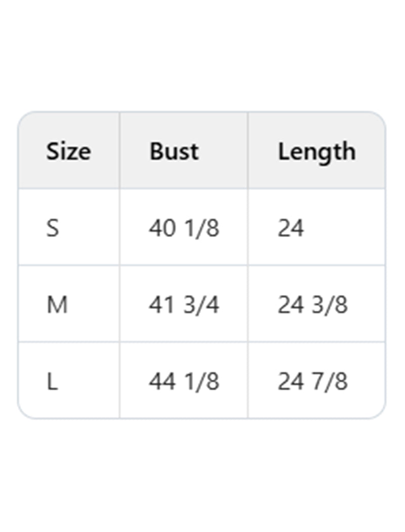The height and width of the screenshot is (532, 405).
Task: Click the fraction 1/8 in S bust
Action: point(201,228)
